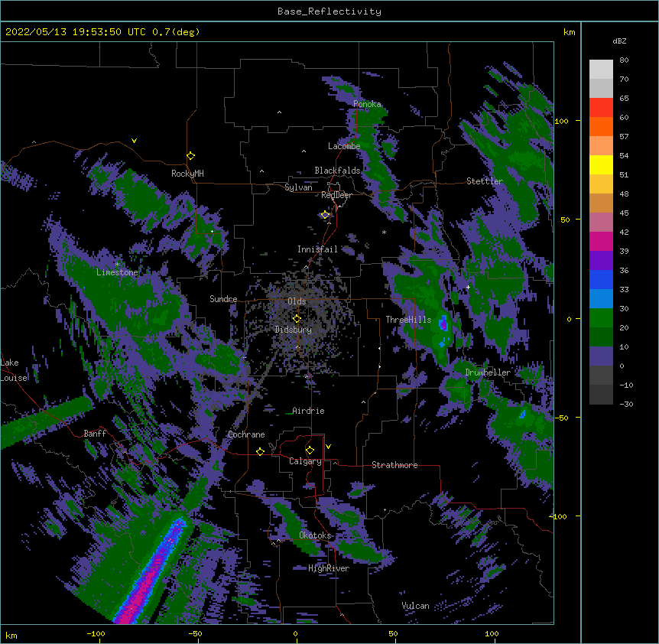659x644 pixels.
Task: Click the yellow diamond marker below Cochrane
Action: (x=260, y=451)
